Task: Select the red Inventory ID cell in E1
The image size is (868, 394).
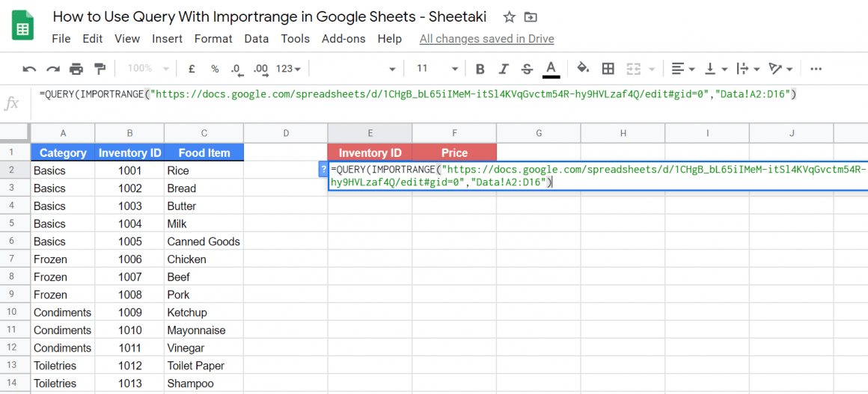Action: (370, 153)
